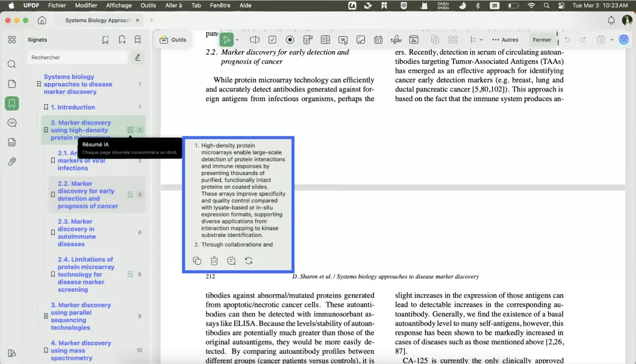Open the comments sidebar icon

coord(12,123)
